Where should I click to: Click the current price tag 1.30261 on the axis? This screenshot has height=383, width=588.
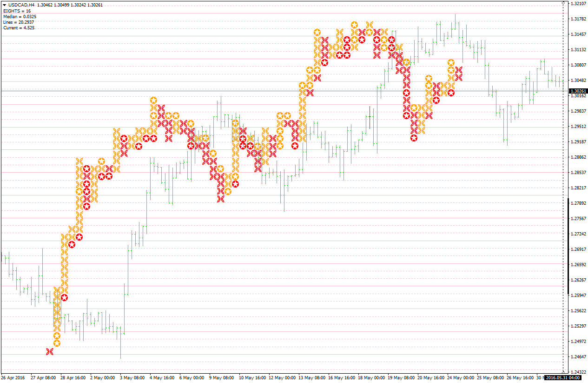578,91
